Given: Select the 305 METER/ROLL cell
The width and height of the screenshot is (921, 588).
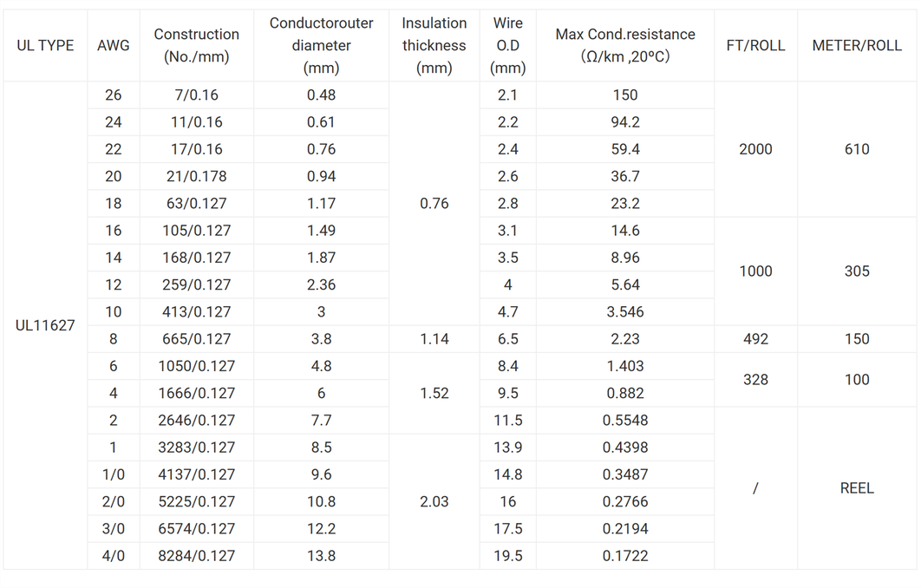Looking at the screenshot, I should coord(857,271).
